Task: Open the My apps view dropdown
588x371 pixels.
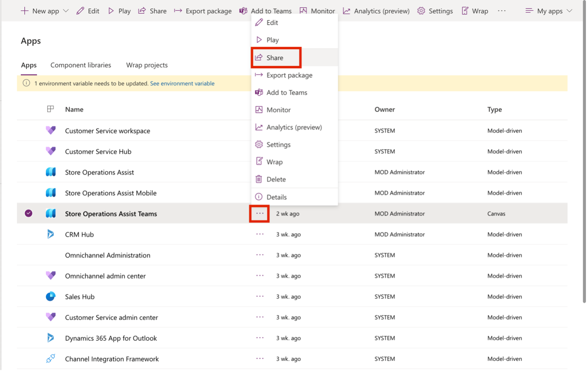Action: click(x=549, y=11)
